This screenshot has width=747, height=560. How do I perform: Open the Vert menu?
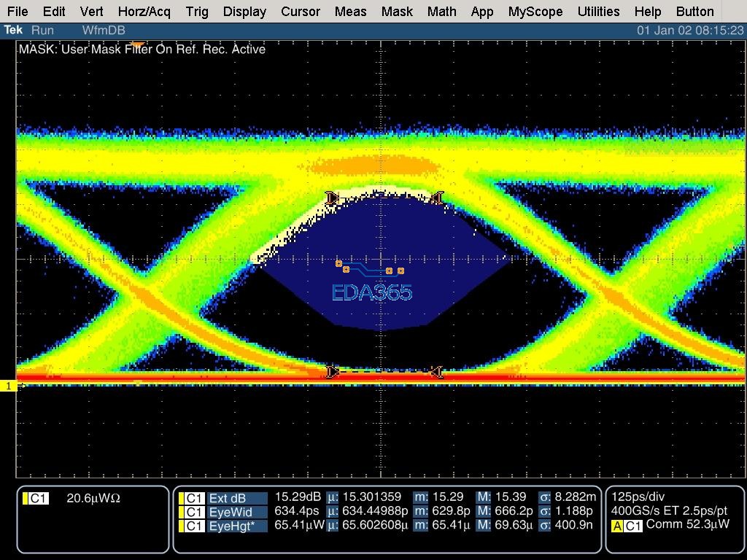point(91,12)
